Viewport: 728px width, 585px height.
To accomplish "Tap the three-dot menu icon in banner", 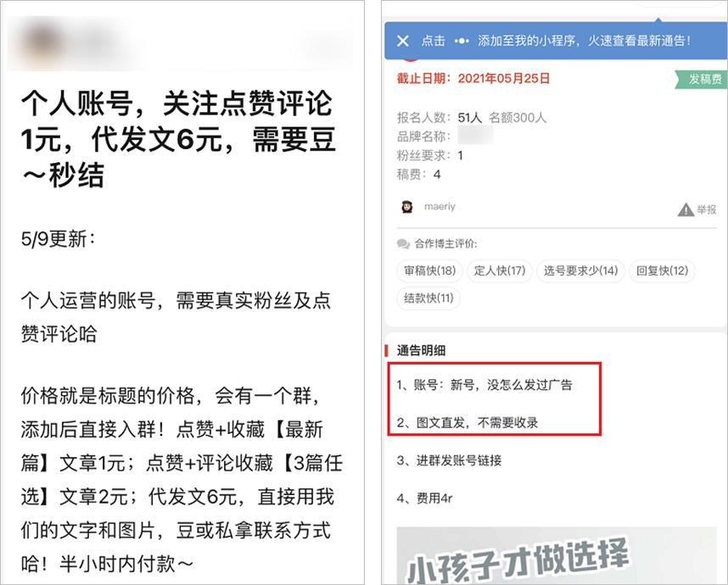I will pos(462,41).
